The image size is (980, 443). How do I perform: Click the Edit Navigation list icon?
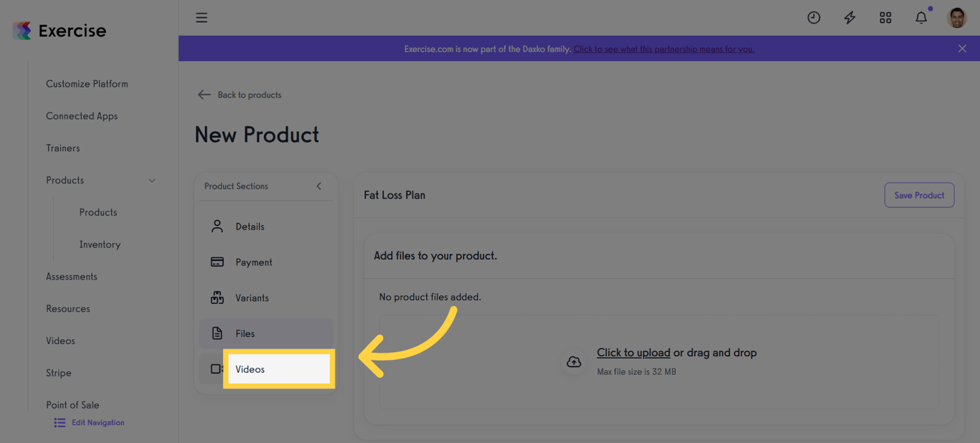(x=59, y=422)
